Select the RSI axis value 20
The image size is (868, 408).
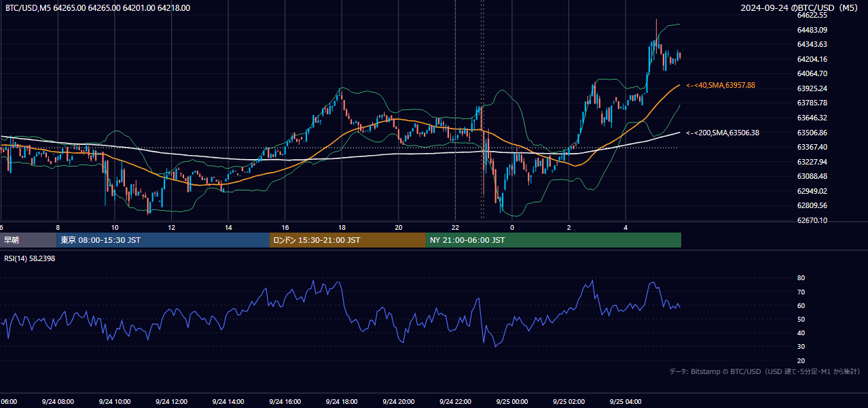point(801,360)
